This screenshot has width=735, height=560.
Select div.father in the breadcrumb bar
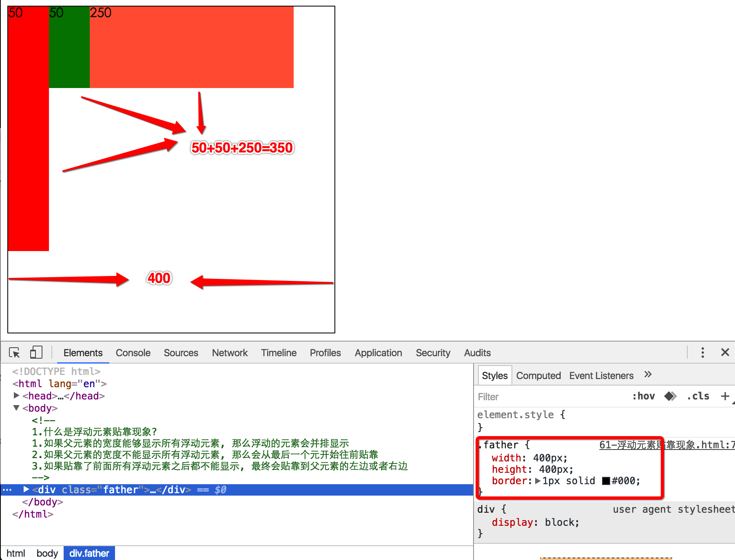click(89, 553)
